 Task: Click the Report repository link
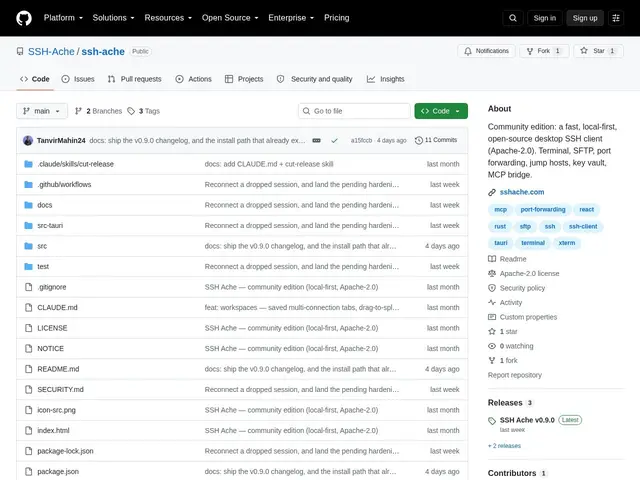515,375
